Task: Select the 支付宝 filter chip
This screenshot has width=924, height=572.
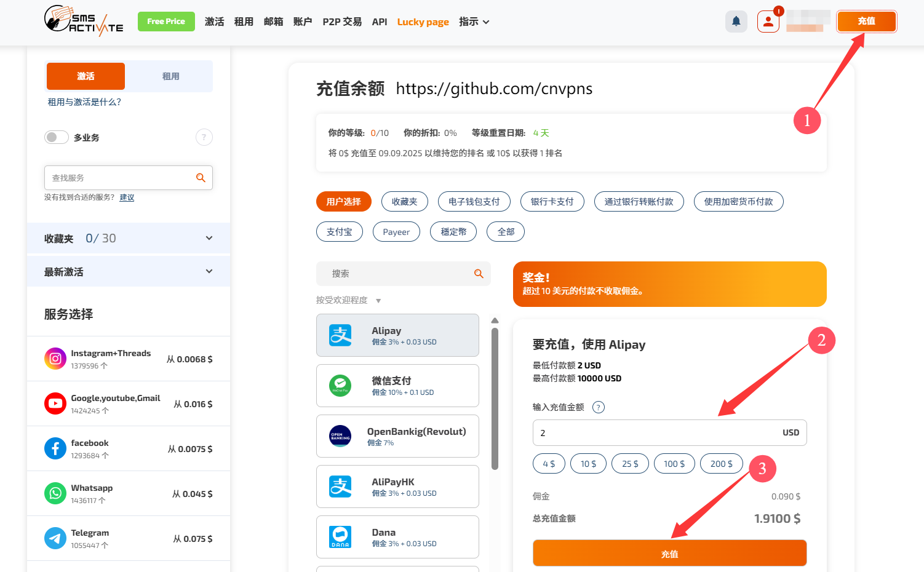Action: (x=340, y=231)
